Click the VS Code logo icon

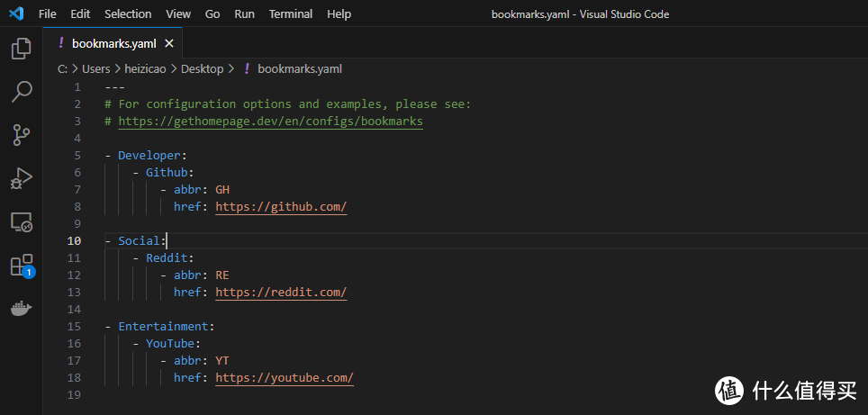(16, 14)
